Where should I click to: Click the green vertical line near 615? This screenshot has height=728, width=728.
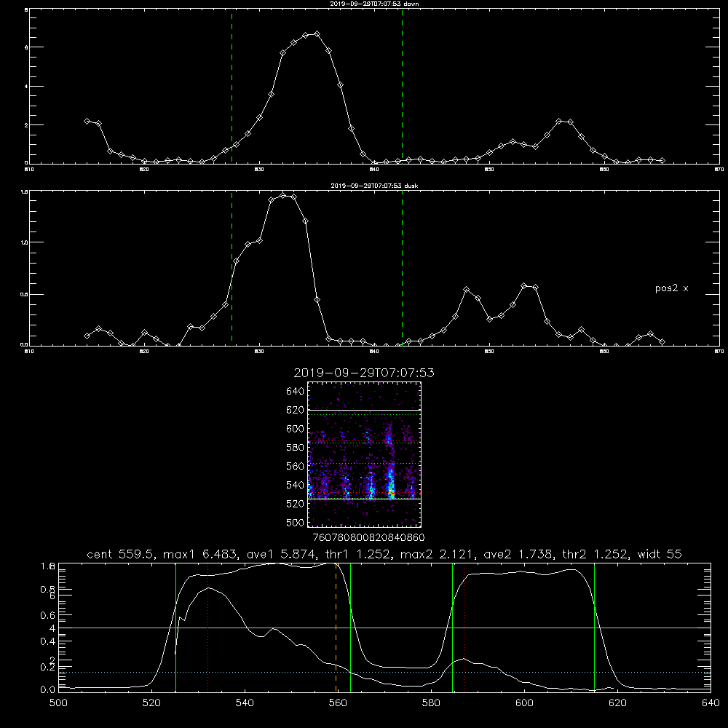coord(594,627)
